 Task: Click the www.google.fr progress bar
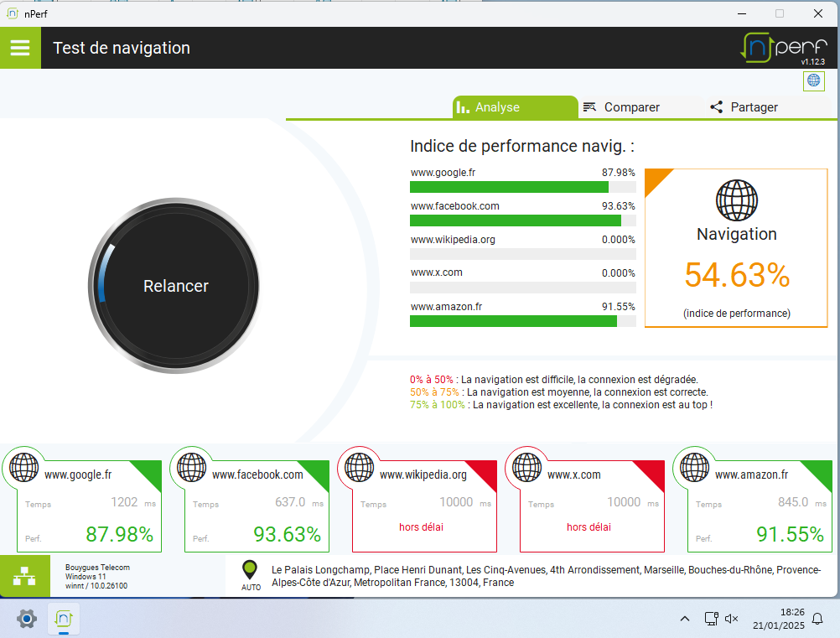pos(523,187)
